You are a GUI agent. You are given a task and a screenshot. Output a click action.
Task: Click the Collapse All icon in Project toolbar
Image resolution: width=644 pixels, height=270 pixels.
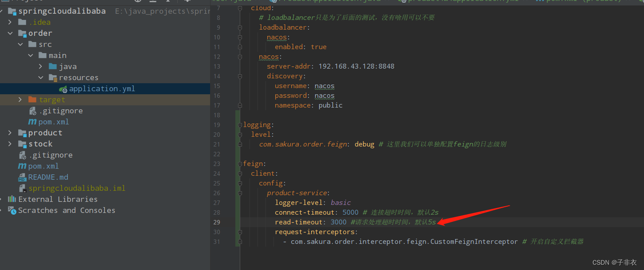tap(153, 1)
